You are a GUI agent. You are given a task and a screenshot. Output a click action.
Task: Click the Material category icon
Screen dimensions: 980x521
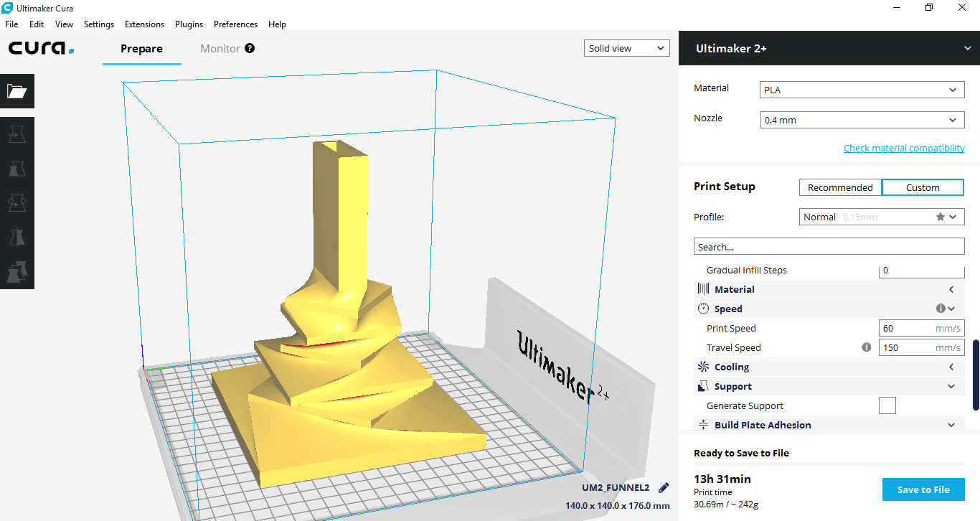pyautogui.click(x=703, y=289)
